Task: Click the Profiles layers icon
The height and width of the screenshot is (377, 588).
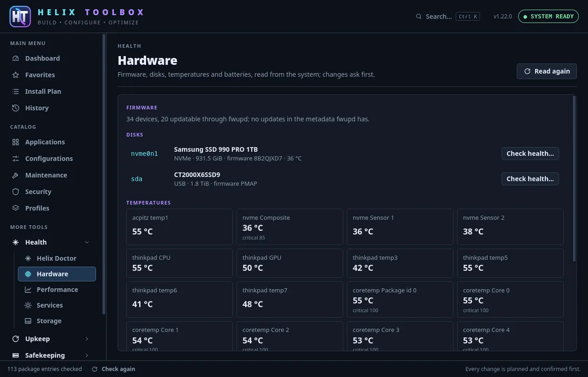Action: coord(16,208)
